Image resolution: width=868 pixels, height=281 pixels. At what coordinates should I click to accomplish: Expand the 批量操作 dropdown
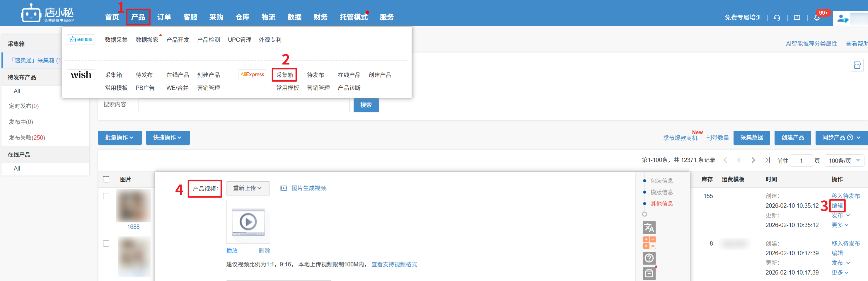[120, 137]
